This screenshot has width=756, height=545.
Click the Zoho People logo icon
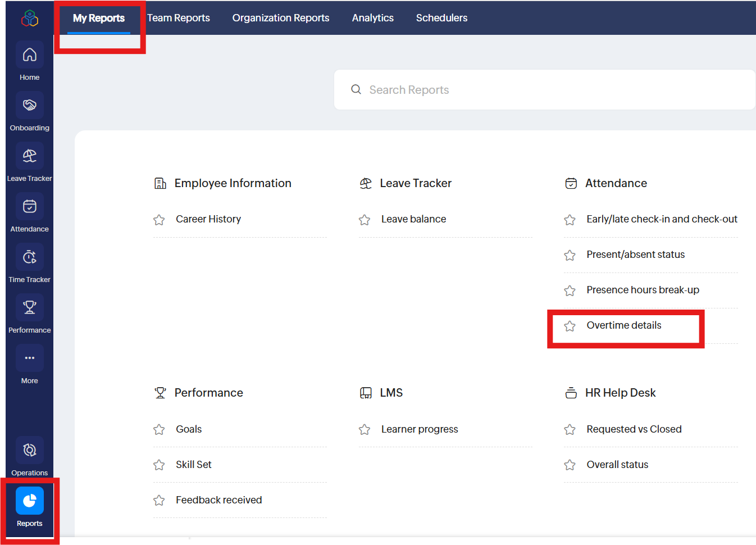tap(29, 18)
